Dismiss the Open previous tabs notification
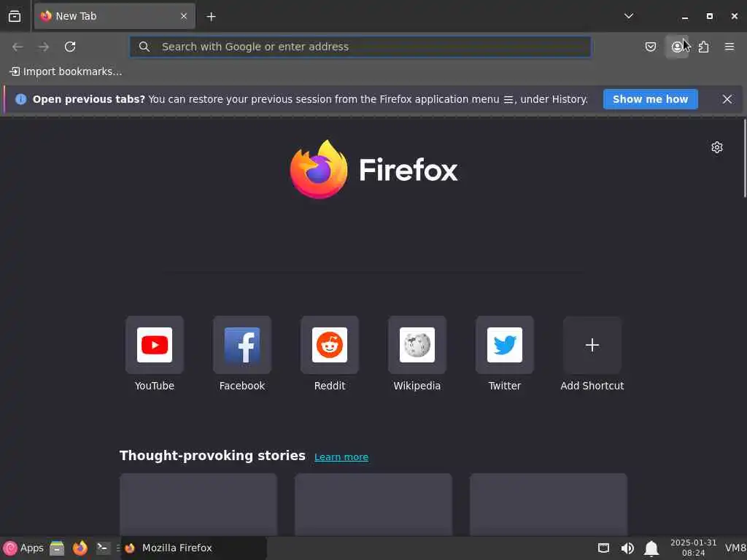This screenshot has width=747, height=560. (727, 99)
